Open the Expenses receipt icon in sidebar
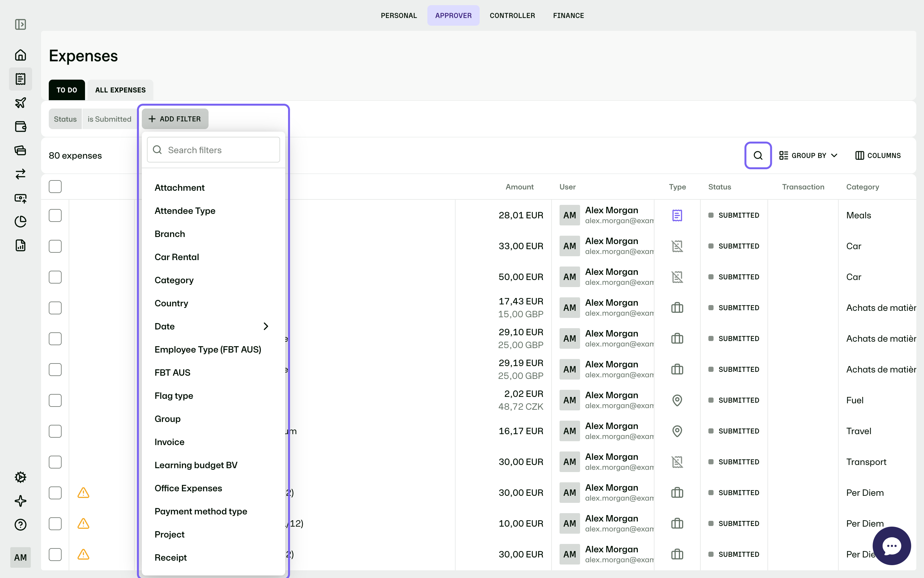The height and width of the screenshot is (578, 924). click(x=21, y=79)
